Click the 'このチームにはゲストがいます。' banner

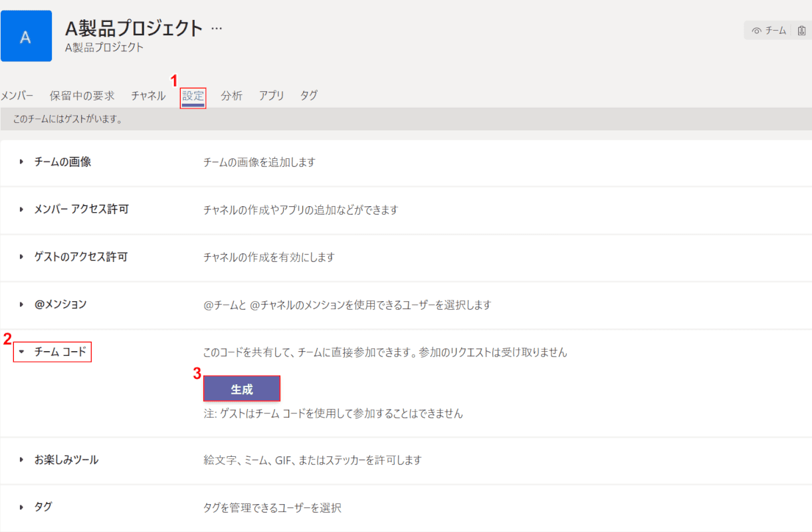(406, 120)
